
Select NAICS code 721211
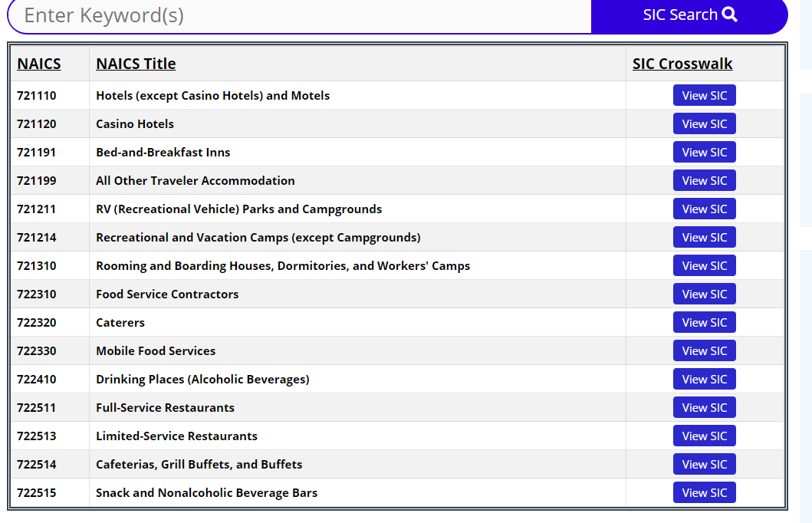click(36, 209)
